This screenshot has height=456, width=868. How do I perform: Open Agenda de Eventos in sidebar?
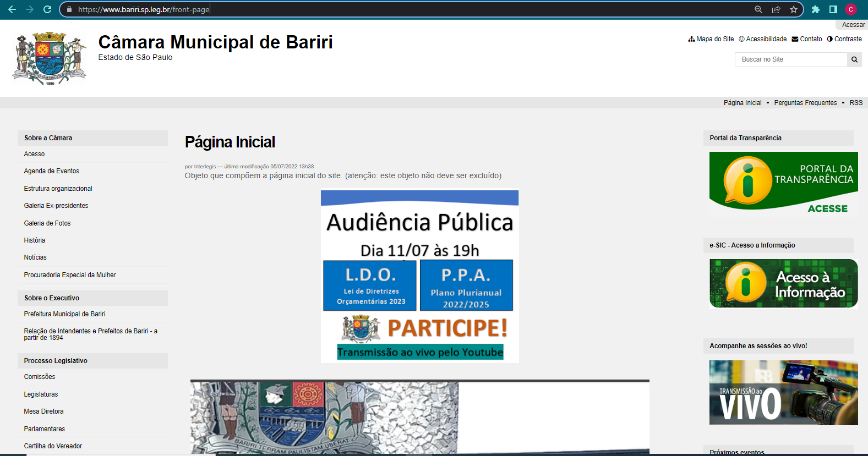pos(52,171)
